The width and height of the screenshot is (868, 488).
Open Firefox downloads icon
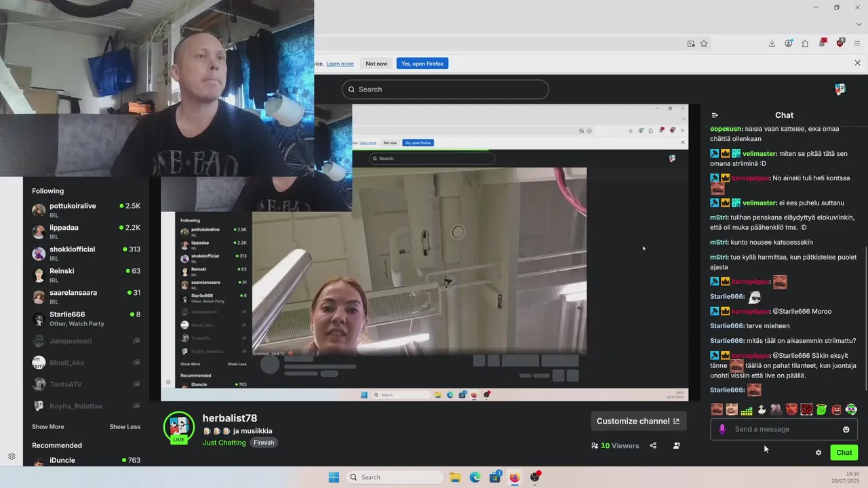coord(772,43)
